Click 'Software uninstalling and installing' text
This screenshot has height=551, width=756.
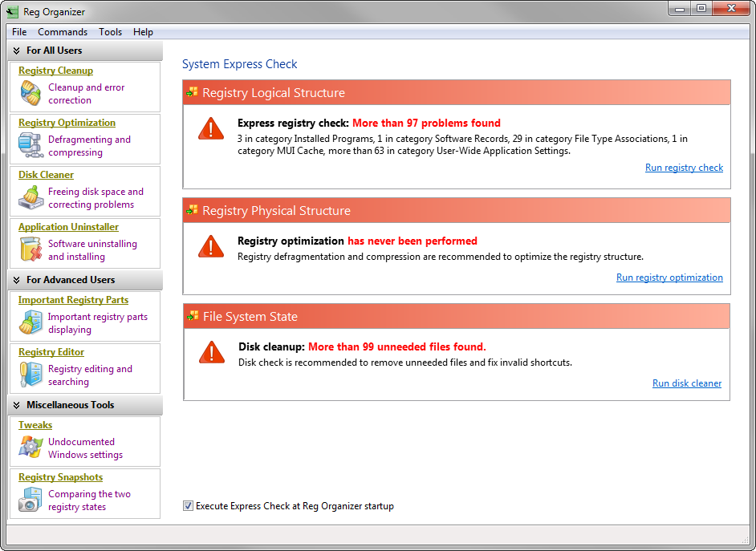(x=92, y=250)
